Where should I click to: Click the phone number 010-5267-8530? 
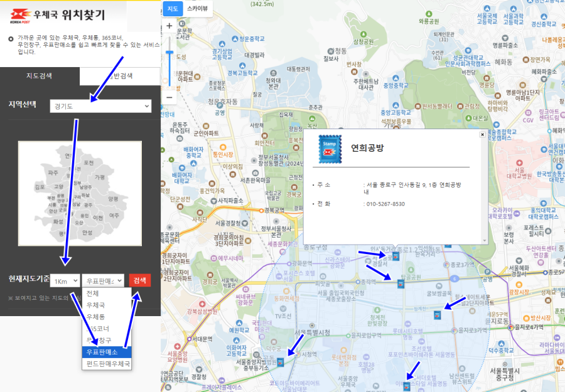click(x=385, y=204)
